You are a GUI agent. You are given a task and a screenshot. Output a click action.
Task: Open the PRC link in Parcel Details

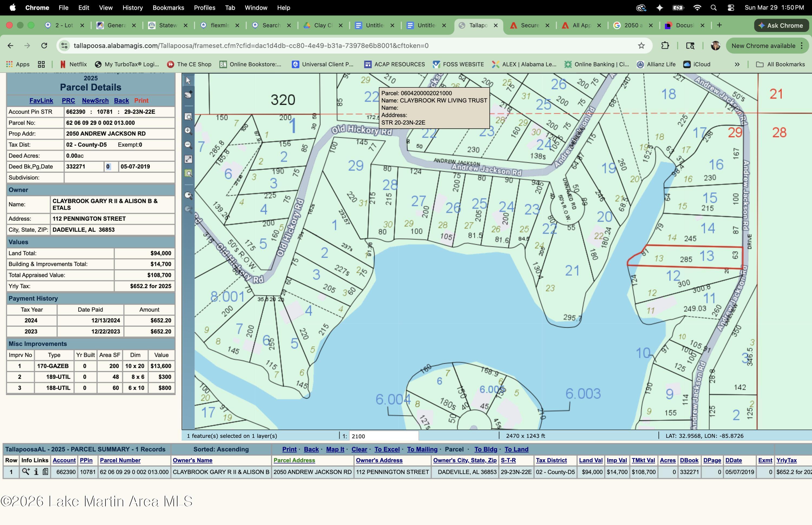tap(68, 100)
